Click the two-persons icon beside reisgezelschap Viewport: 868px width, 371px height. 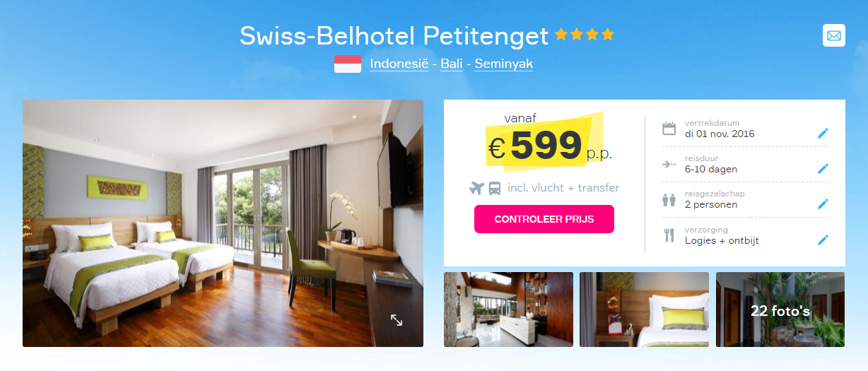pos(669,200)
